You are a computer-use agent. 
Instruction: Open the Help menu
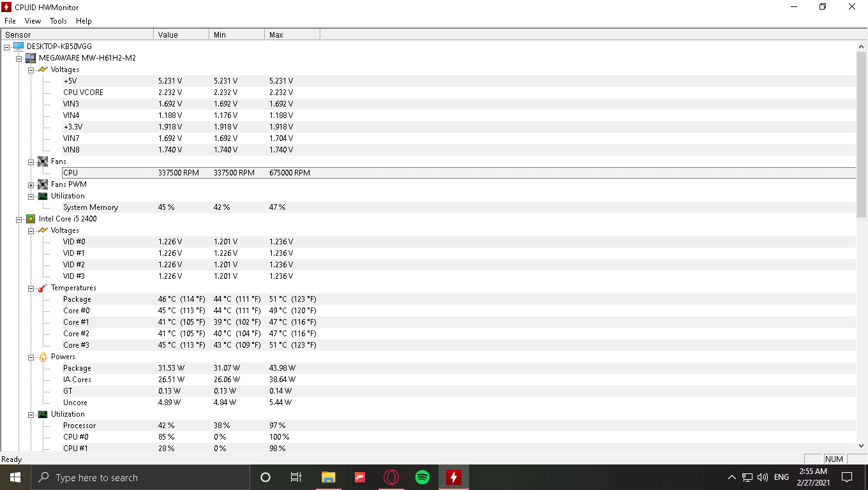coord(84,21)
